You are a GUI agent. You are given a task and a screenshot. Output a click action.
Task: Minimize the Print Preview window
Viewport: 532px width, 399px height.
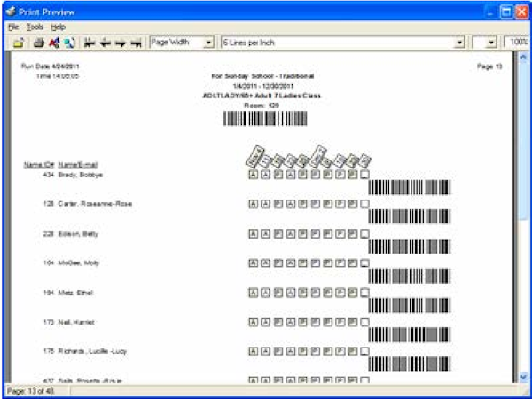click(x=491, y=12)
